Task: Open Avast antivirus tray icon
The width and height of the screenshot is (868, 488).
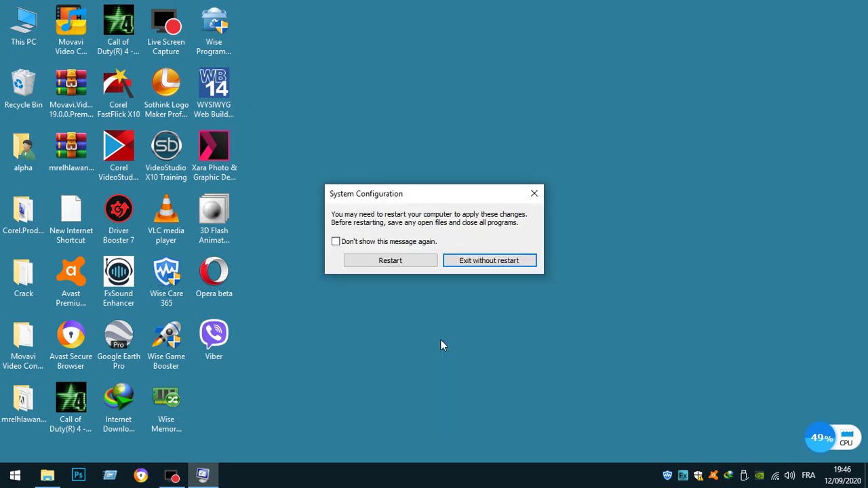Action: (713, 476)
